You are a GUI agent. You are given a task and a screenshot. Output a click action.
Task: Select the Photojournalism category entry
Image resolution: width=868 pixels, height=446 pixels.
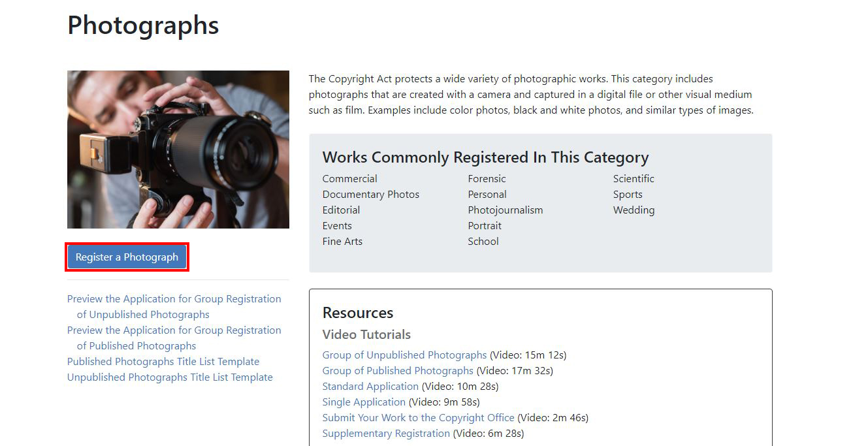click(506, 210)
